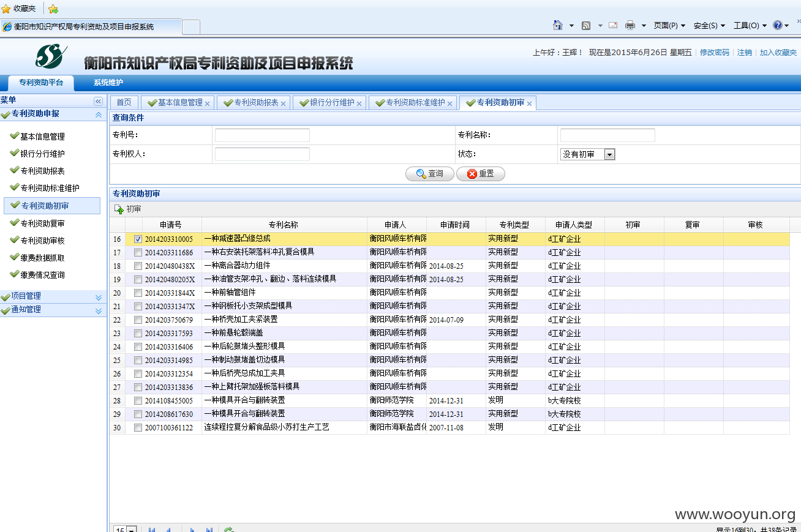Go to last page of results
Viewport: 801px width, 532px height.
pos(209,530)
